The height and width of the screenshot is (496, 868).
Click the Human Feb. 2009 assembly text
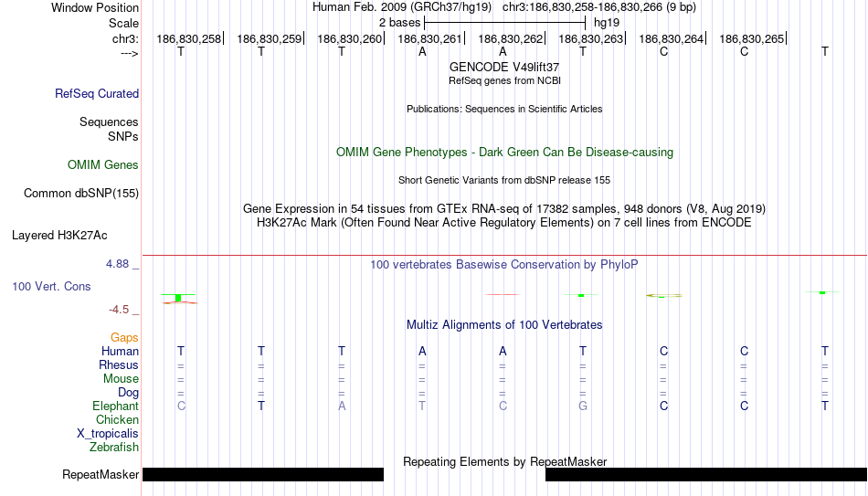pos(402,7)
